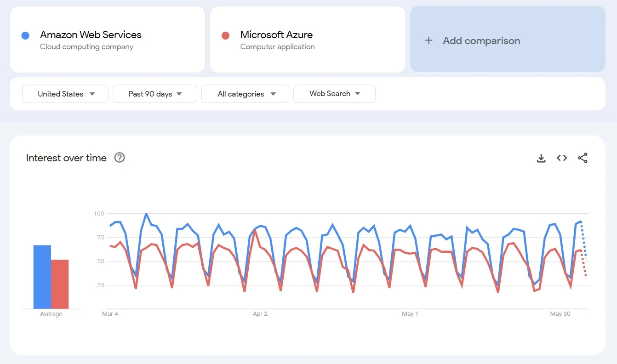This screenshot has height=364, width=617.
Task: Open the Interest over time help icon
Action: pyautogui.click(x=120, y=158)
